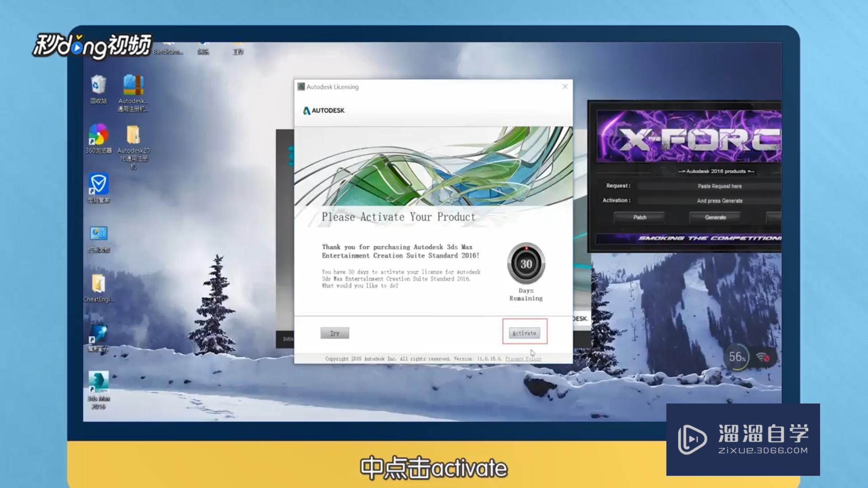Select the Bandicam desktop icon label
Viewport: 868px width, 488px height.
click(168, 52)
